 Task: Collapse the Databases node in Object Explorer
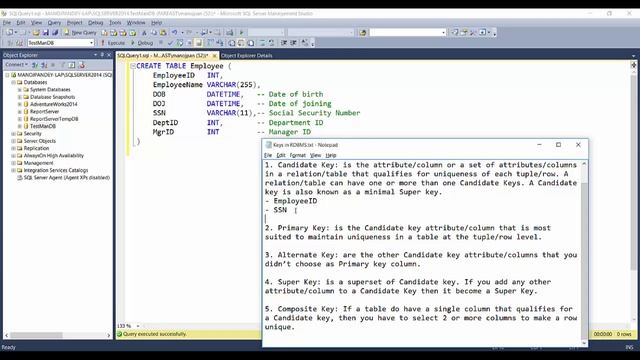pyautogui.click(x=13, y=82)
